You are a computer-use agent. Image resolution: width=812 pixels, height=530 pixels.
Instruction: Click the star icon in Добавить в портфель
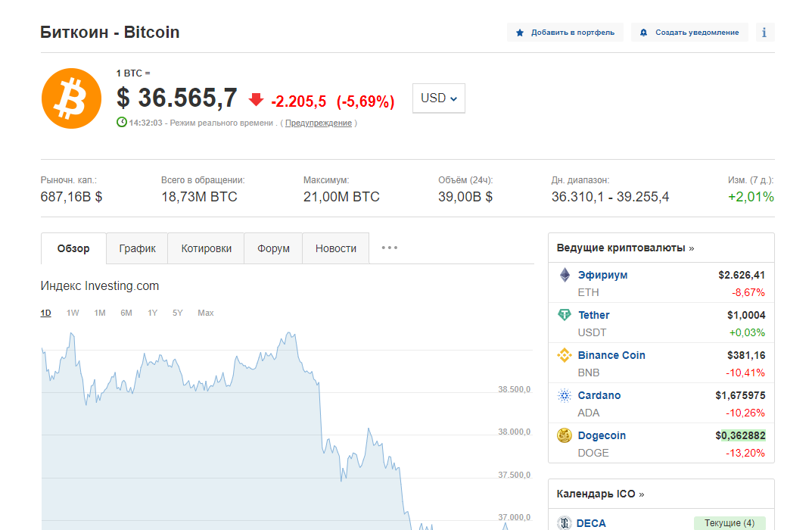coord(520,33)
